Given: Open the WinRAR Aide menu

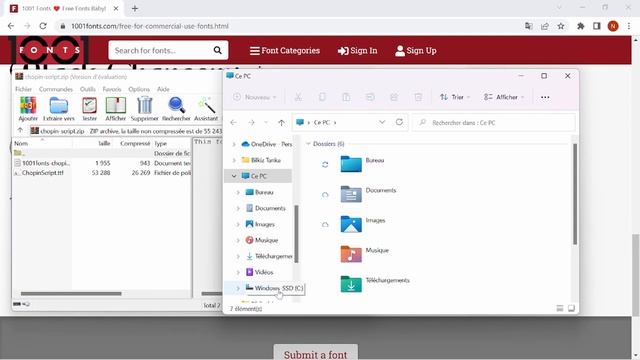Looking at the screenshot, I should click(x=163, y=89).
